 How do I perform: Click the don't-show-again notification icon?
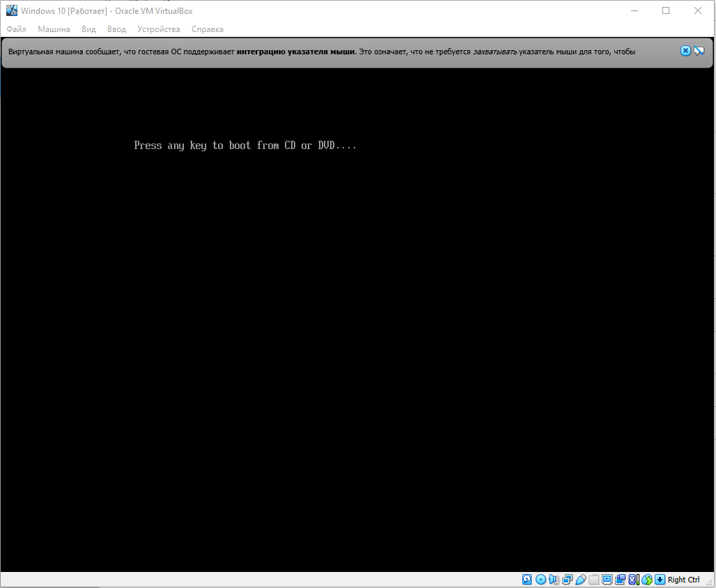click(x=699, y=51)
